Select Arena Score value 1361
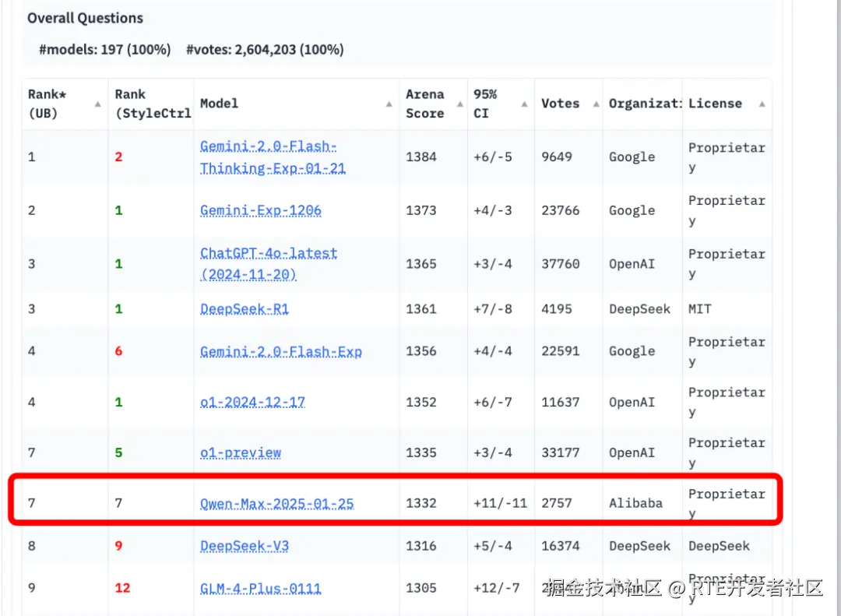The height and width of the screenshot is (616, 841). (x=421, y=309)
